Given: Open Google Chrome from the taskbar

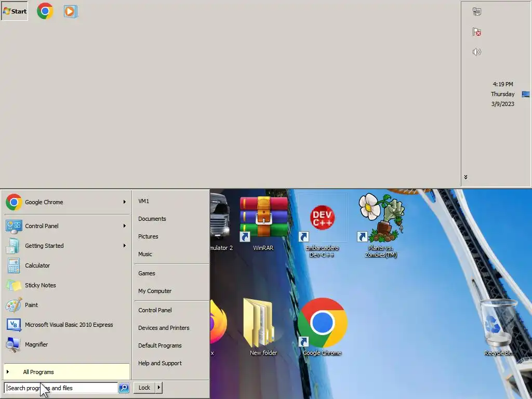Looking at the screenshot, I should tap(45, 11).
